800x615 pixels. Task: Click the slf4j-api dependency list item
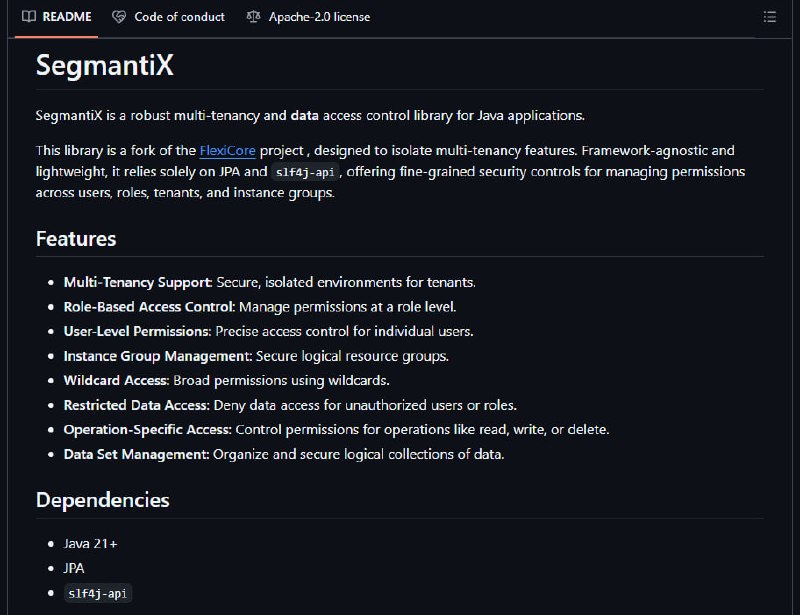coord(97,594)
